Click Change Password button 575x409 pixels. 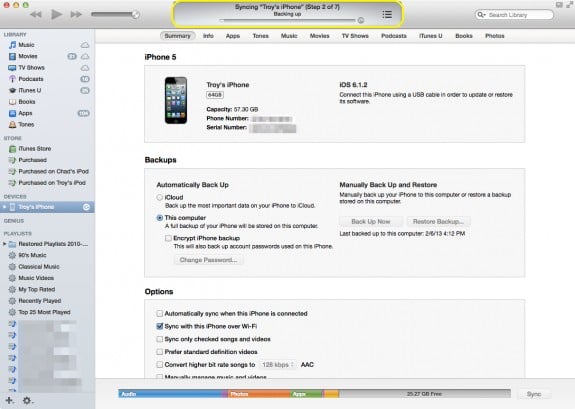(208, 260)
